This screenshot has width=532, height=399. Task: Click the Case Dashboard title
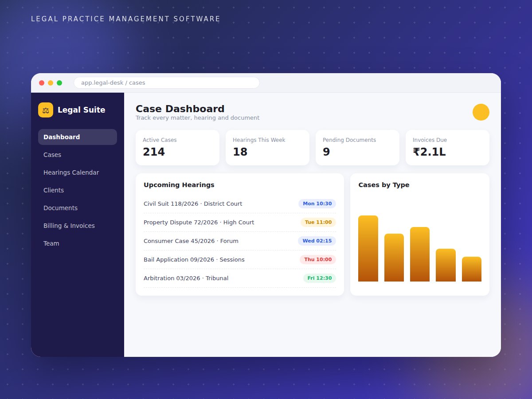180,109
